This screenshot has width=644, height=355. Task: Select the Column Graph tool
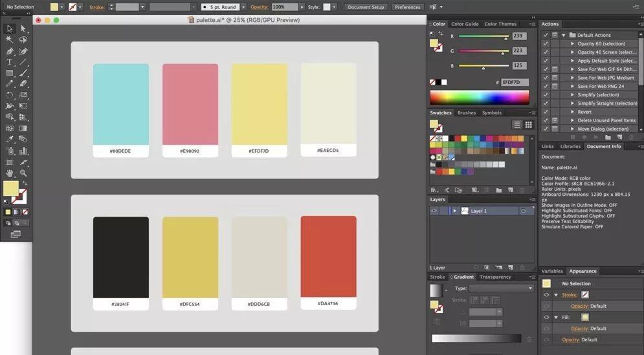click(x=23, y=151)
